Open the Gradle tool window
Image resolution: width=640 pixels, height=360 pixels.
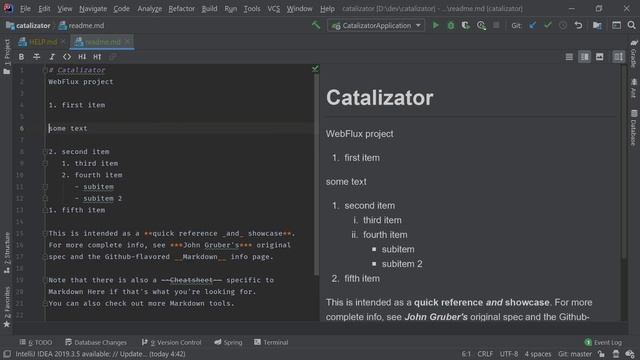coord(633,54)
